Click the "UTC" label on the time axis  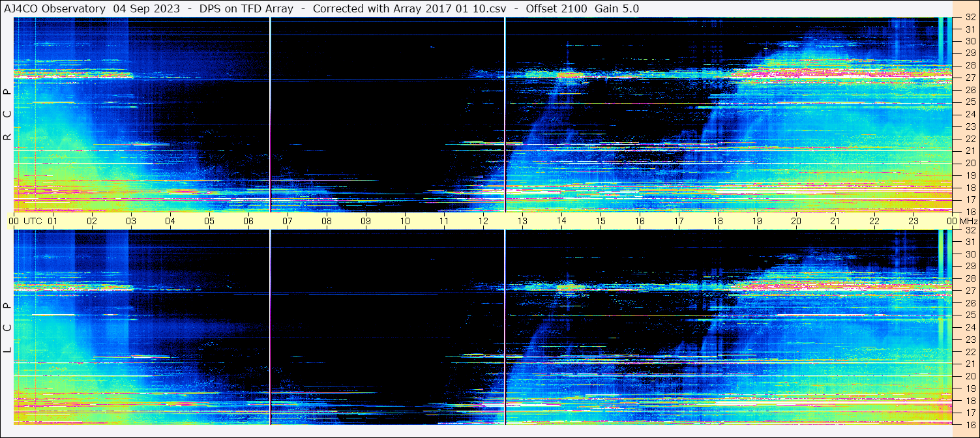(33, 221)
